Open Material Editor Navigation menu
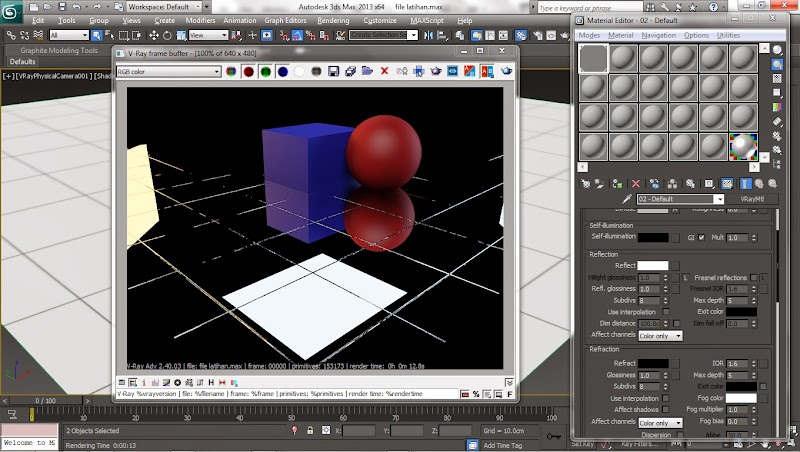The height and width of the screenshot is (452, 800). [x=658, y=35]
